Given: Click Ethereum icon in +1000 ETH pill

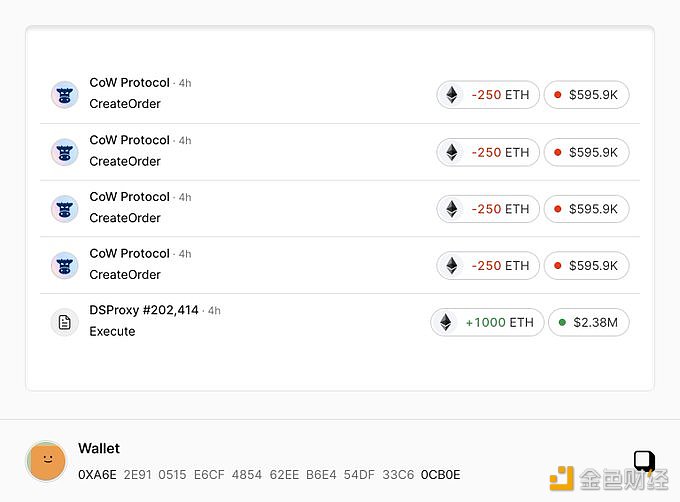Looking at the screenshot, I should (445, 322).
